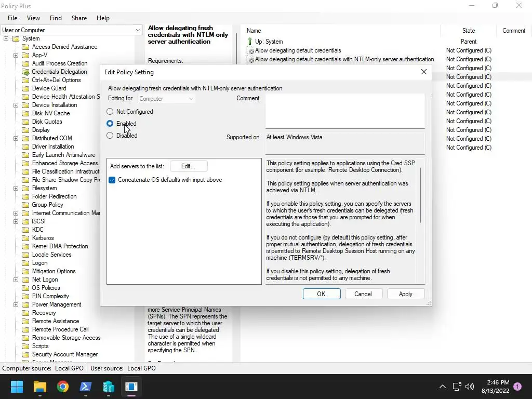Show hidden system tray icons
This screenshot has width=532, height=399.
[443, 387]
